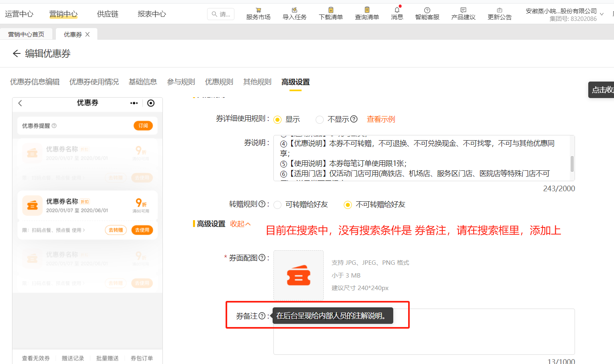Open the 导入任务 icon in top bar
The width and height of the screenshot is (614, 364).
pos(294,10)
